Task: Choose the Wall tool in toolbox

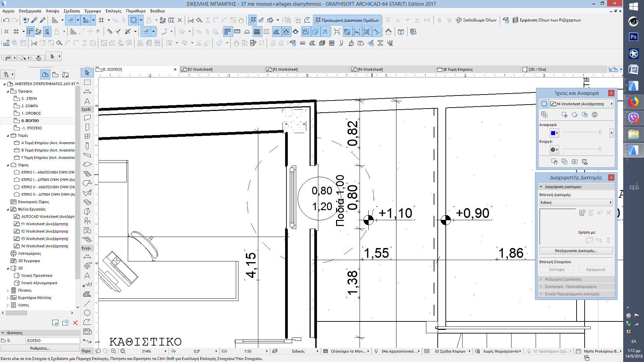Action: tap(87, 118)
